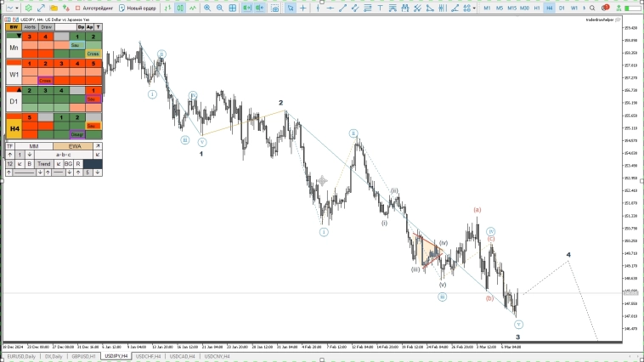Select candlestick chart display icon
Viewport: 644px width, 362px height.
(180, 8)
